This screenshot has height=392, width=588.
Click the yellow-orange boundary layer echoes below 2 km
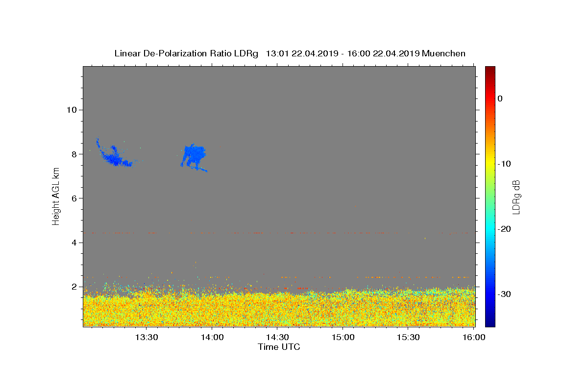[279, 309]
